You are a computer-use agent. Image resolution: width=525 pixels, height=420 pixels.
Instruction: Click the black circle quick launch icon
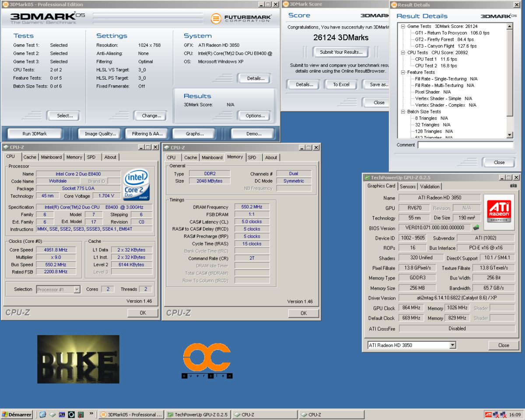coord(71,414)
